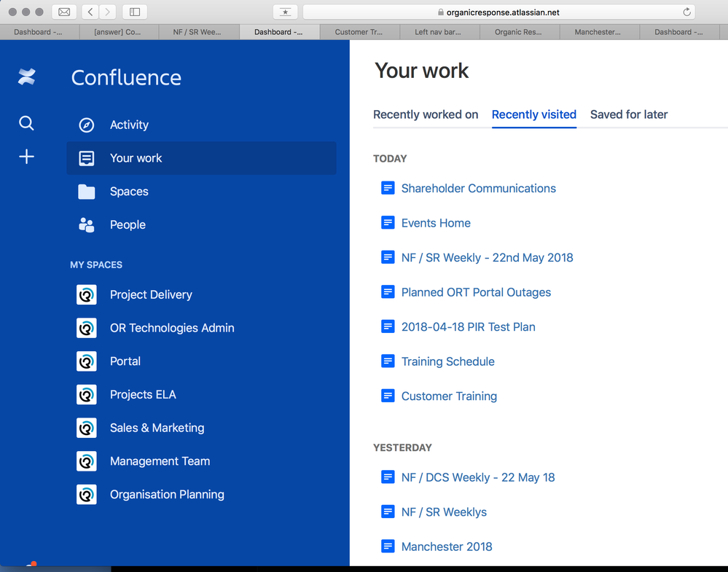
Task: Click the plus icon to create new content
Action: (26, 156)
